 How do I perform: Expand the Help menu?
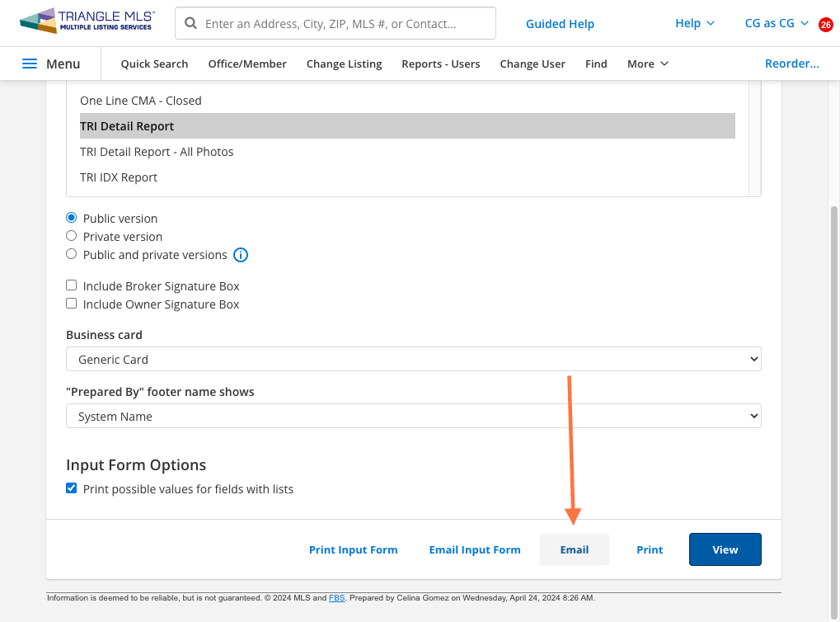(x=695, y=23)
